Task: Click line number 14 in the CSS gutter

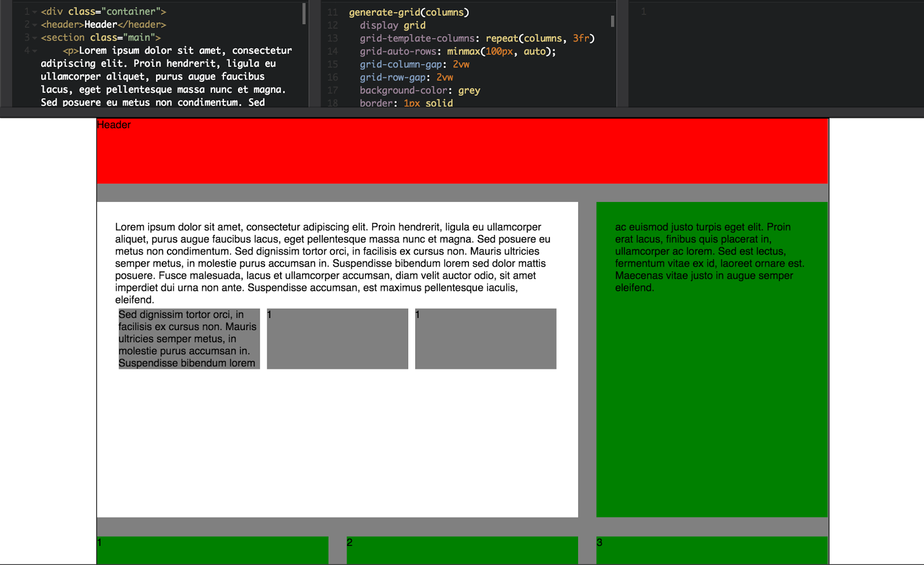Action: click(x=333, y=51)
